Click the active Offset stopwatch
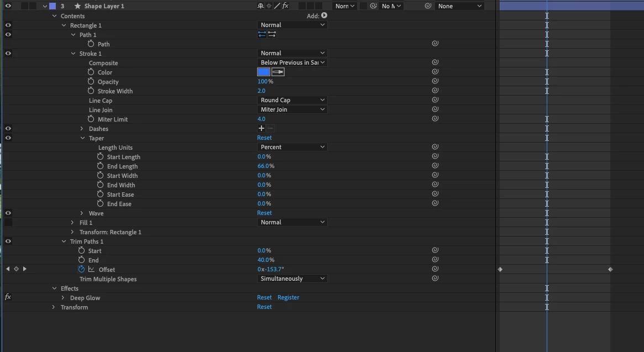 (x=81, y=270)
